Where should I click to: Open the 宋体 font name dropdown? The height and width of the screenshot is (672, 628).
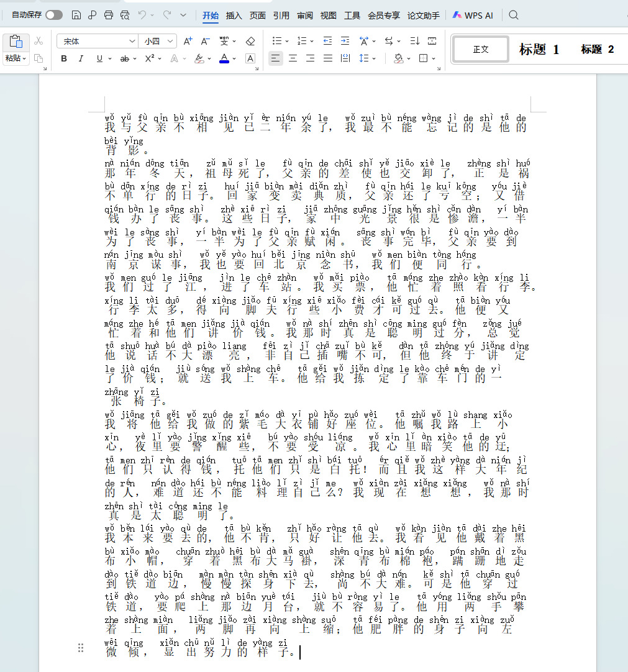coord(132,41)
